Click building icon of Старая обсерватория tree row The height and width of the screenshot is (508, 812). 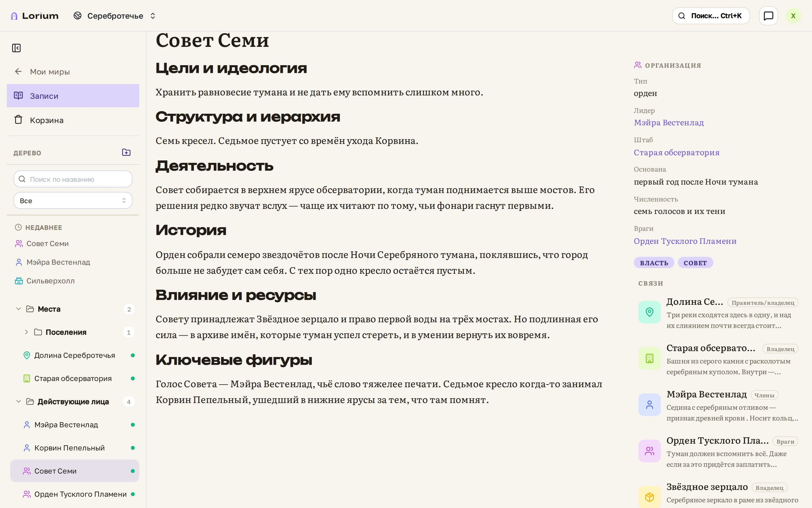[27, 378]
